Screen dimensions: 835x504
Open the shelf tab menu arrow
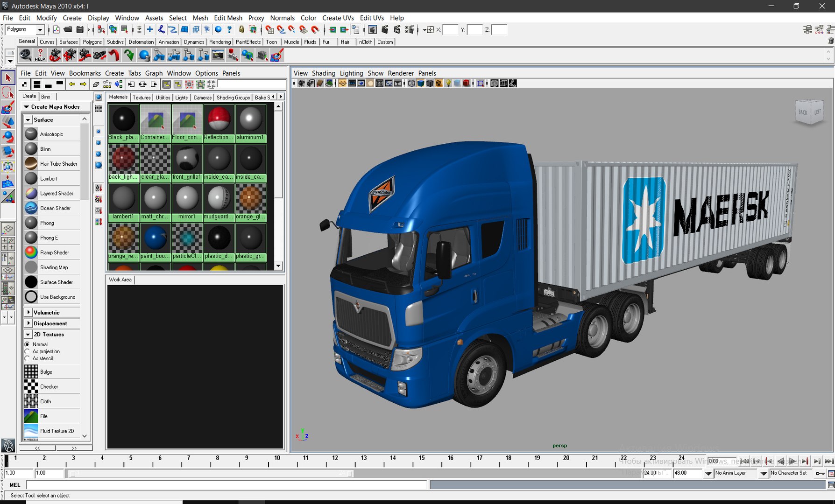(10, 61)
